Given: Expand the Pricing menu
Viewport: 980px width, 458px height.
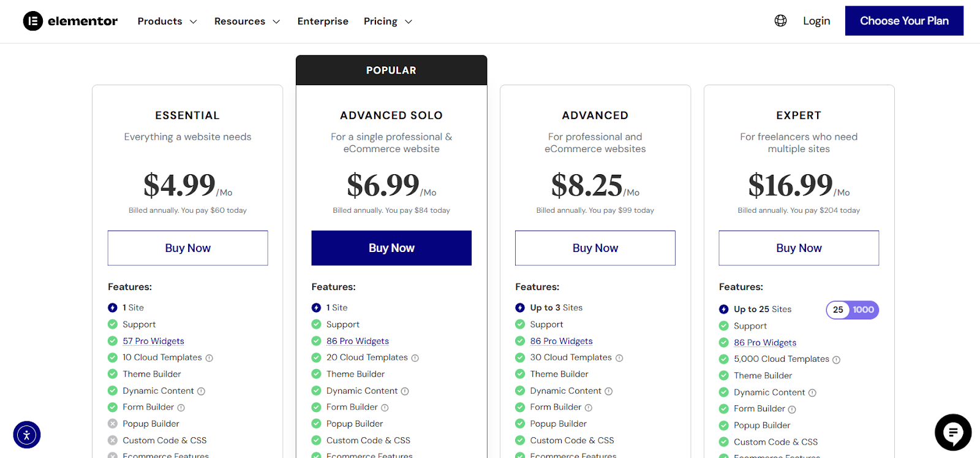Looking at the screenshot, I should click(x=388, y=21).
